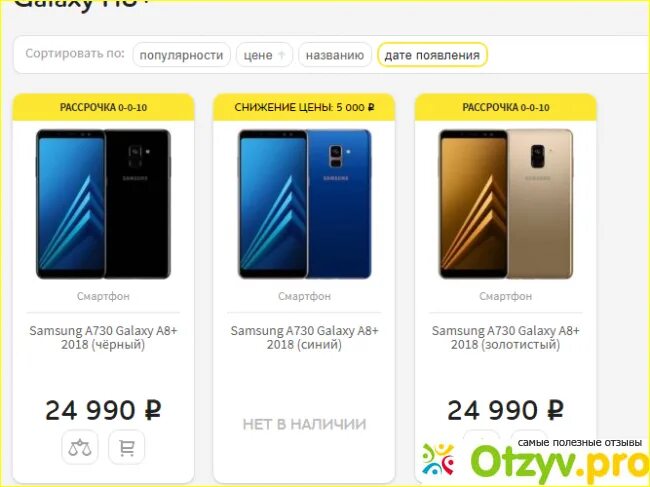The image size is (650, 487).
Task: Click the СНИЖЕНИЕ ЦЕНЫ: 5 000 ₽ banner
Action: [304, 107]
